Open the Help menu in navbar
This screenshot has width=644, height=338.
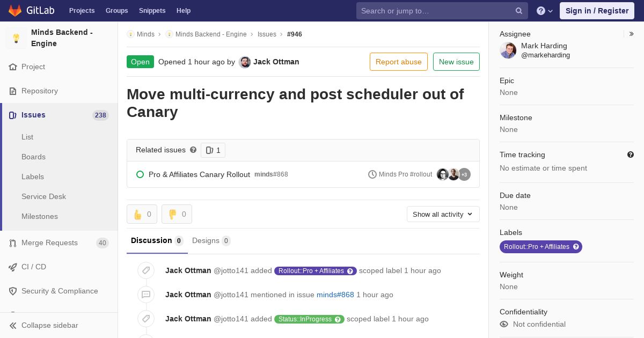coord(184,11)
